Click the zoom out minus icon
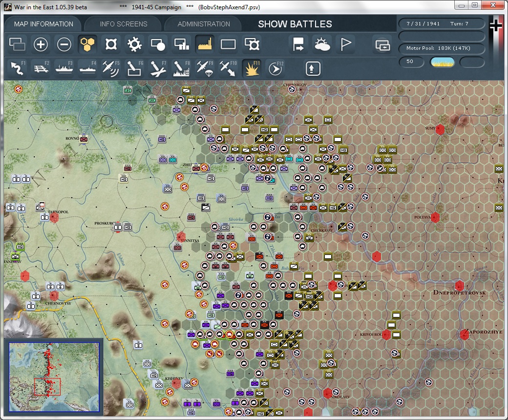Screen dimensions: 508x420 click(64, 44)
